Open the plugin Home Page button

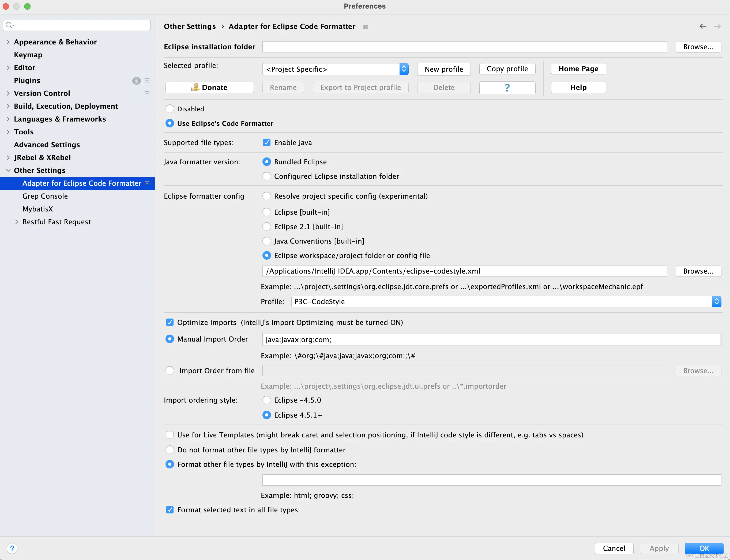pyautogui.click(x=578, y=69)
